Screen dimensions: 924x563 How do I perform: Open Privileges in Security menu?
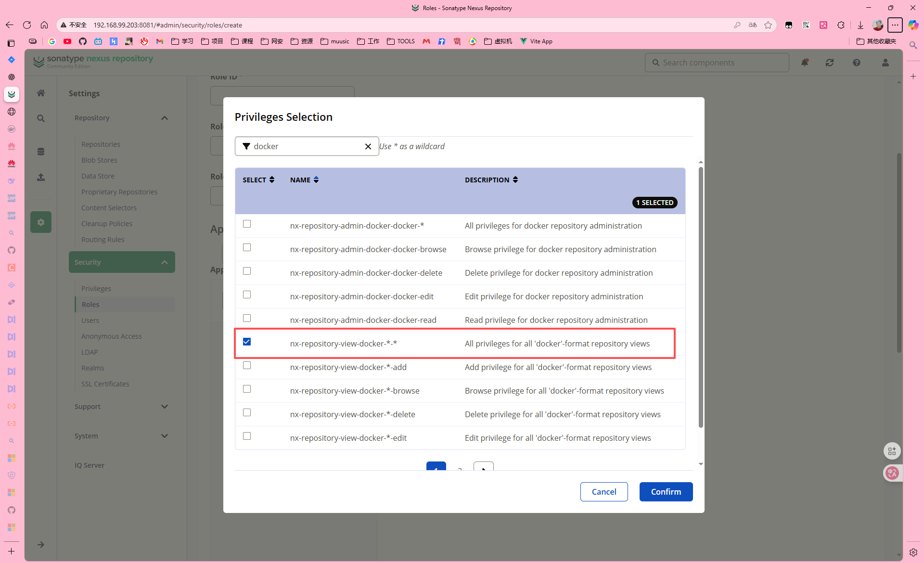click(96, 289)
